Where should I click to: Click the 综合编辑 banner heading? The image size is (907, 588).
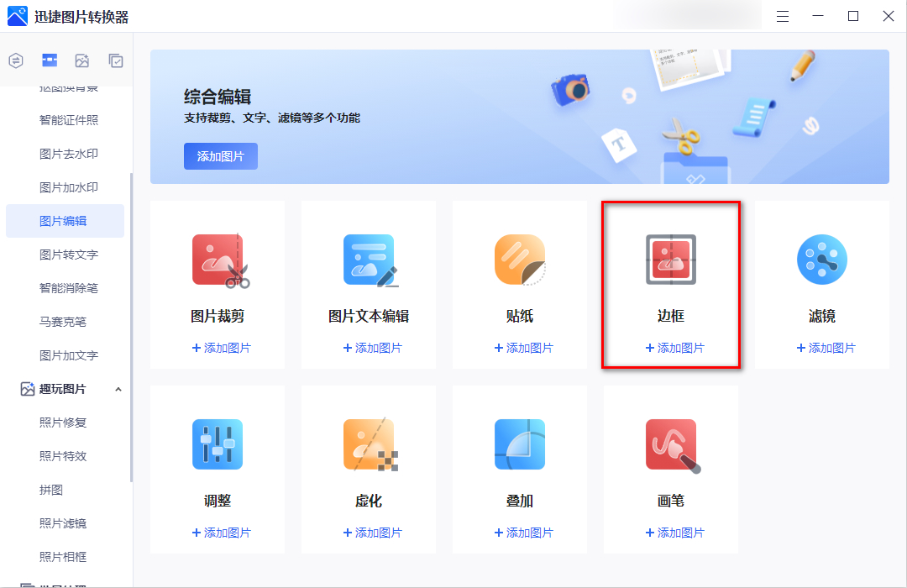click(x=218, y=97)
